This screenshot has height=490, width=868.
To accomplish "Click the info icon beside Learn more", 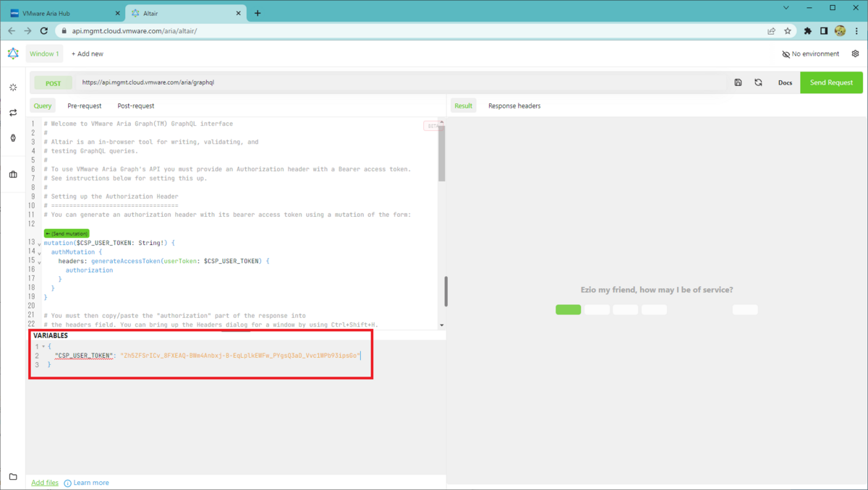I will click(x=67, y=483).
